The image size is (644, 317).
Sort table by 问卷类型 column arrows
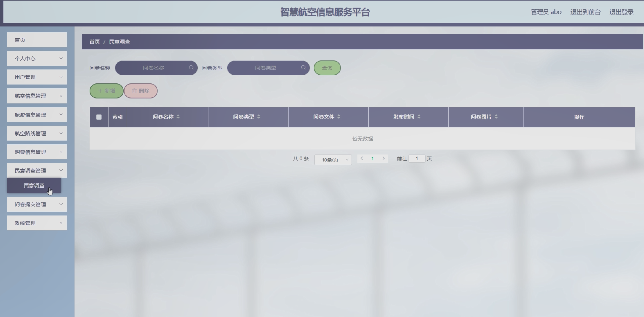pos(259,117)
